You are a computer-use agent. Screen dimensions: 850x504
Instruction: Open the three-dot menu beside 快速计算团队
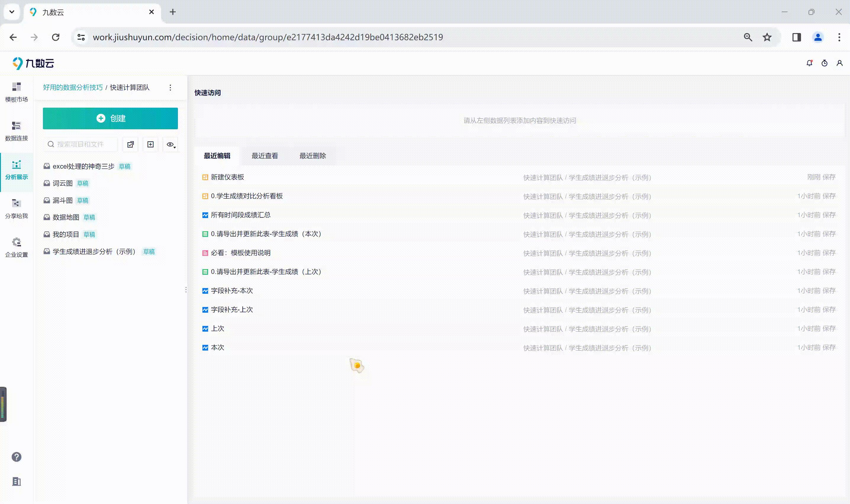[170, 88]
